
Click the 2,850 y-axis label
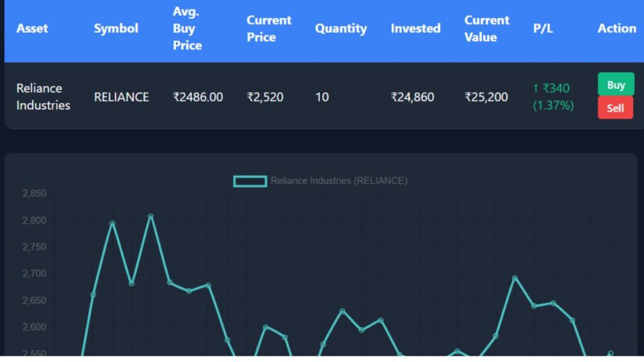point(34,194)
